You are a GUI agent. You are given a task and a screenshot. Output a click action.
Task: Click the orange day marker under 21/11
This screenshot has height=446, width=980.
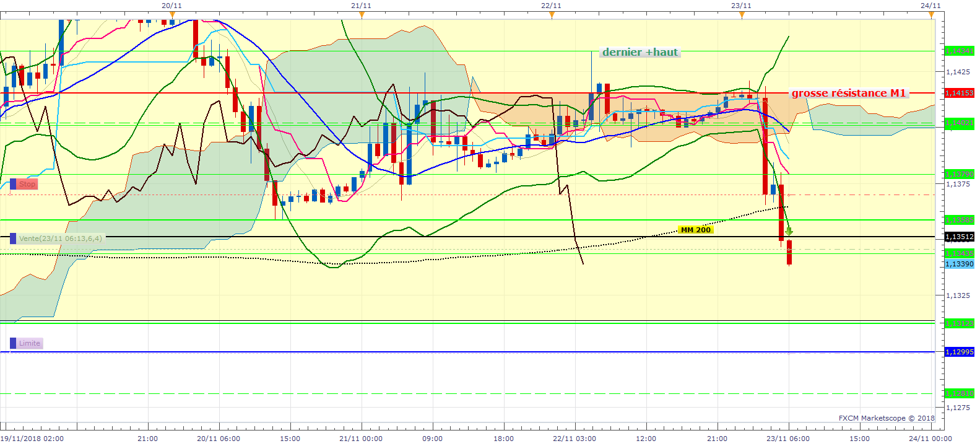[x=362, y=15]
